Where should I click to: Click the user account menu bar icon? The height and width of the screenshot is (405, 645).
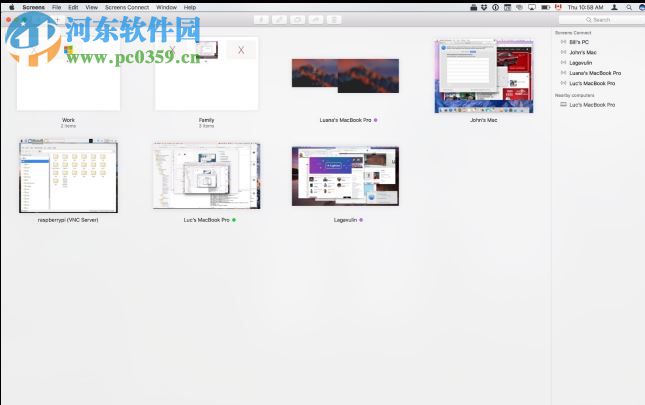tap(614, 7)
